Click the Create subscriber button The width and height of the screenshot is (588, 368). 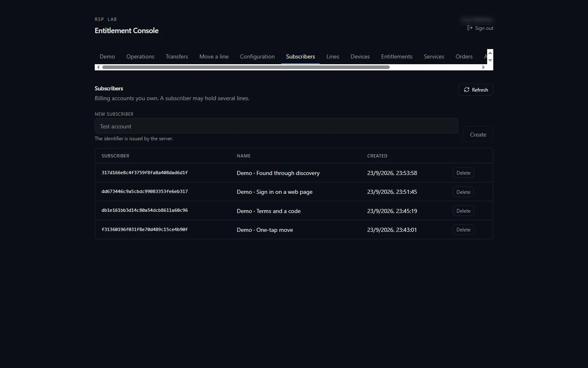coord(478,135)
